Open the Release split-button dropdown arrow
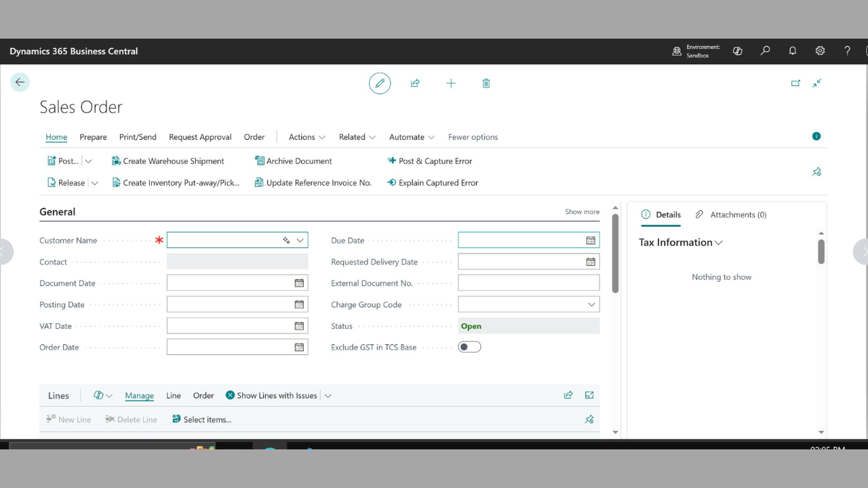 [94, 183]
